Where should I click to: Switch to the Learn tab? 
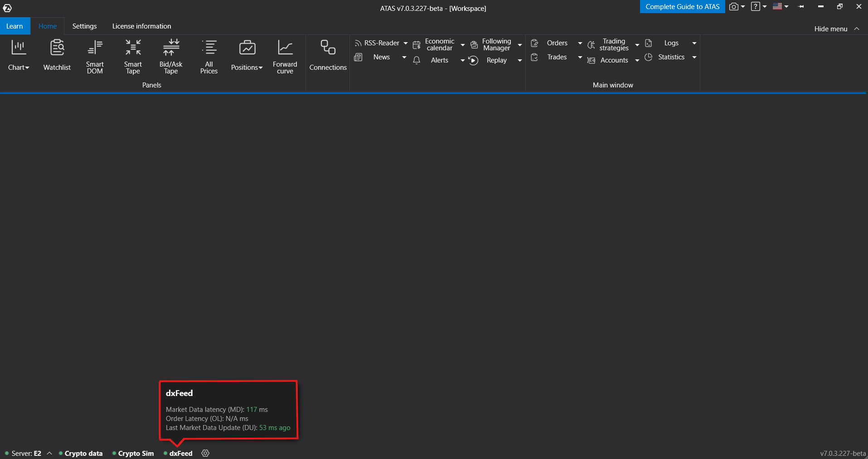pyautogui.click(x=15, y=26)
